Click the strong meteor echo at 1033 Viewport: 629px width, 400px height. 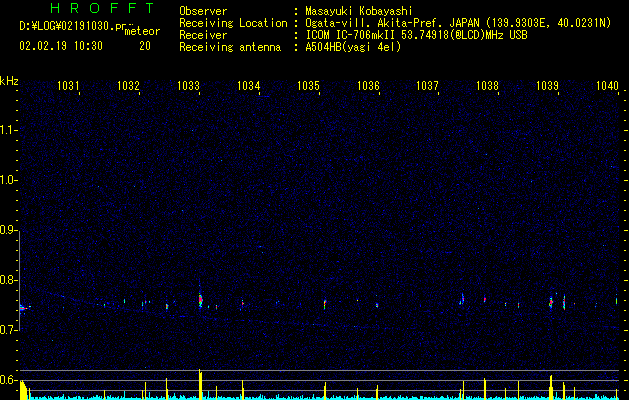[x=201, y=300]
